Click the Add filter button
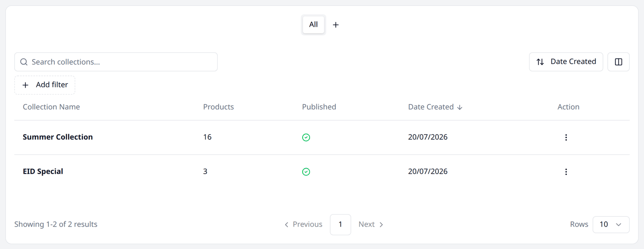Image resolution: width=644 pixels, height=249 pixels. click(45, 85)
